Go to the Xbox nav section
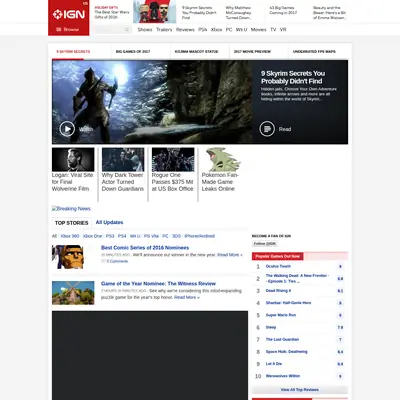Screen dimensions: 400x400 click(x=216, y=30)
